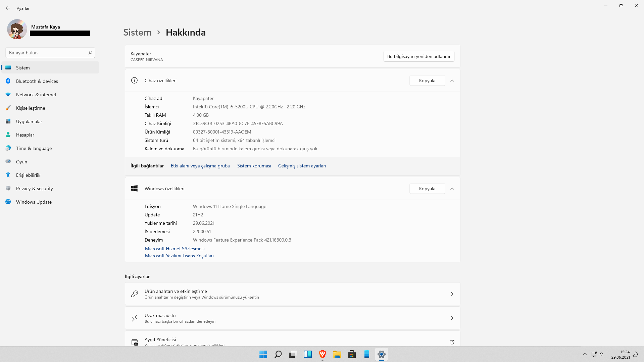Go back using the Ayarlar back arrow
Image resolution: width=644 pixels, height=362 pixels.
tap(8, 8)
